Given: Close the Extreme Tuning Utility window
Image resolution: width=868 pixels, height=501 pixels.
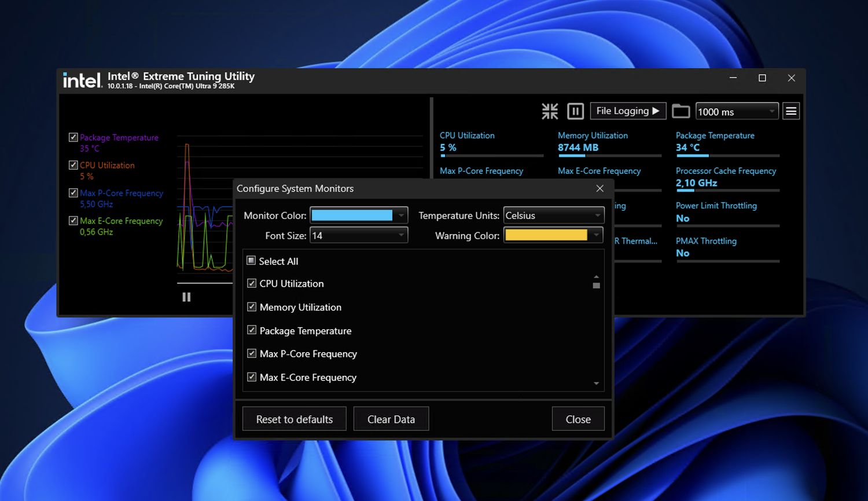Looking at the screenshot, I should tap(792, 78).
